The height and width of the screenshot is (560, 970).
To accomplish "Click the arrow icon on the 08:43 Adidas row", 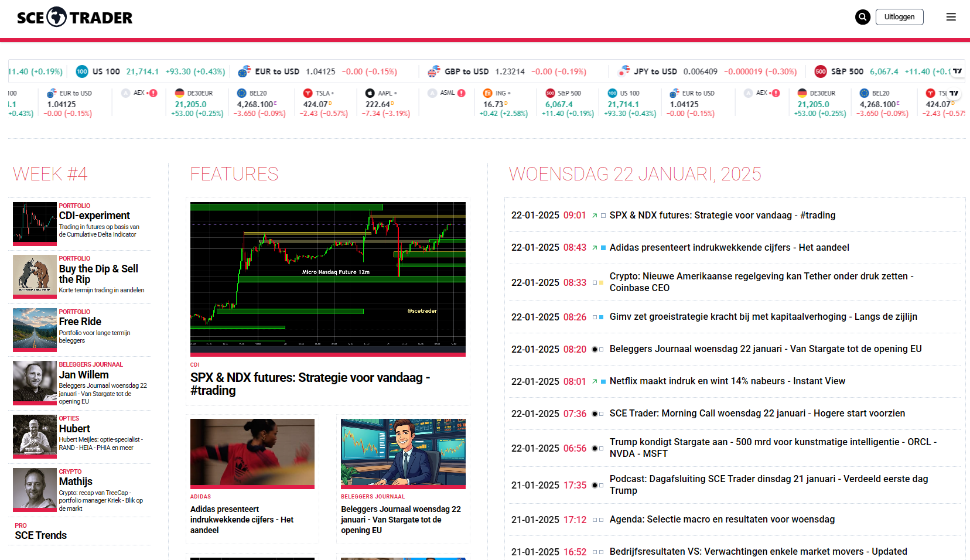I will 595,248.
